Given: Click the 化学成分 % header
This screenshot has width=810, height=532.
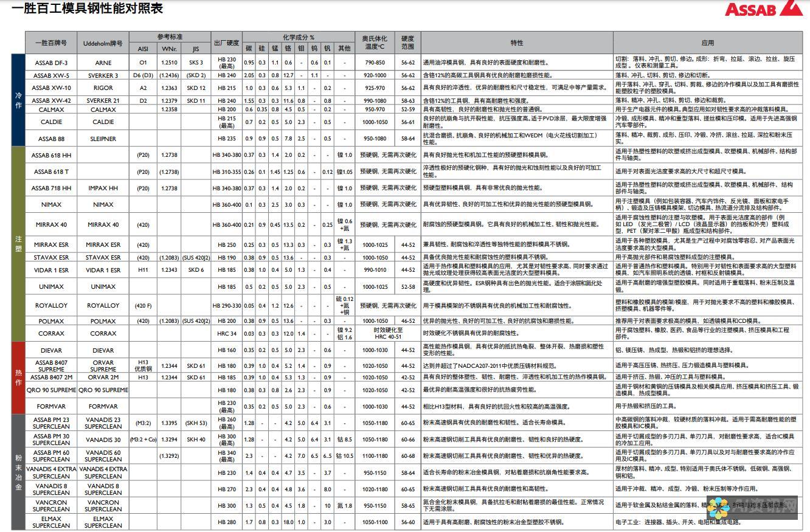Looking at the screenshot, I should pos(298,37).
